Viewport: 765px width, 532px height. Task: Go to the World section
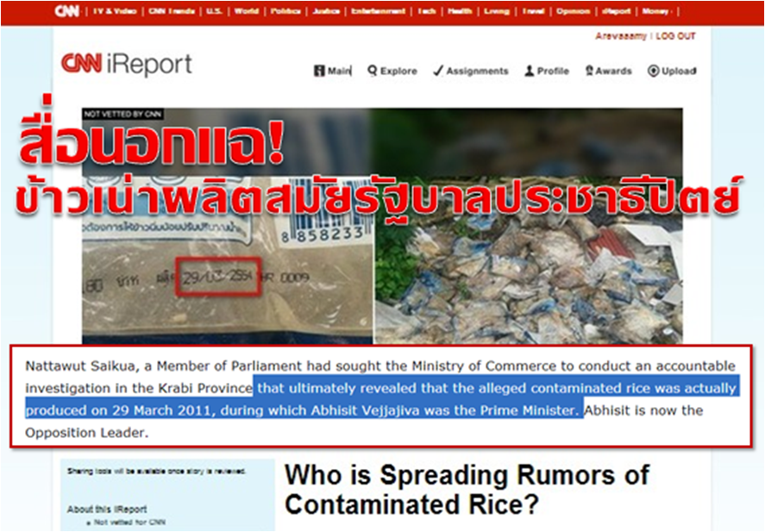click(x=247, y=11)
